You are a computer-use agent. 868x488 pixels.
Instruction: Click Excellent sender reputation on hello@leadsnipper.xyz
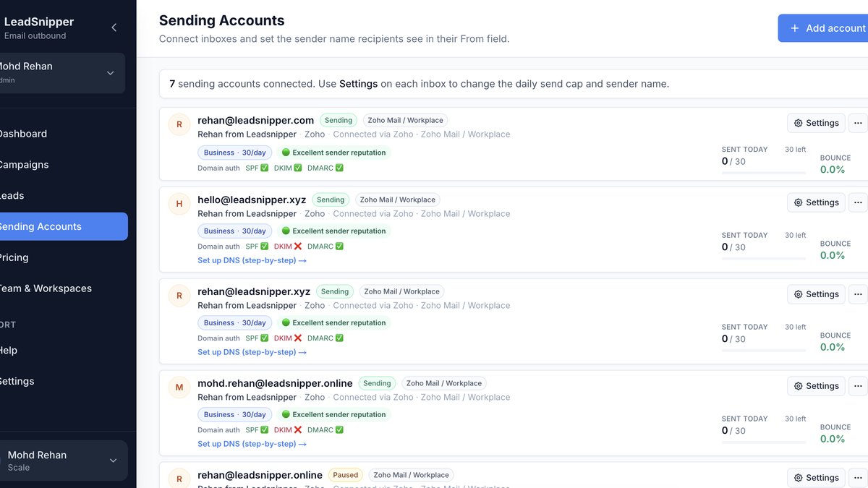click(333, 231)
